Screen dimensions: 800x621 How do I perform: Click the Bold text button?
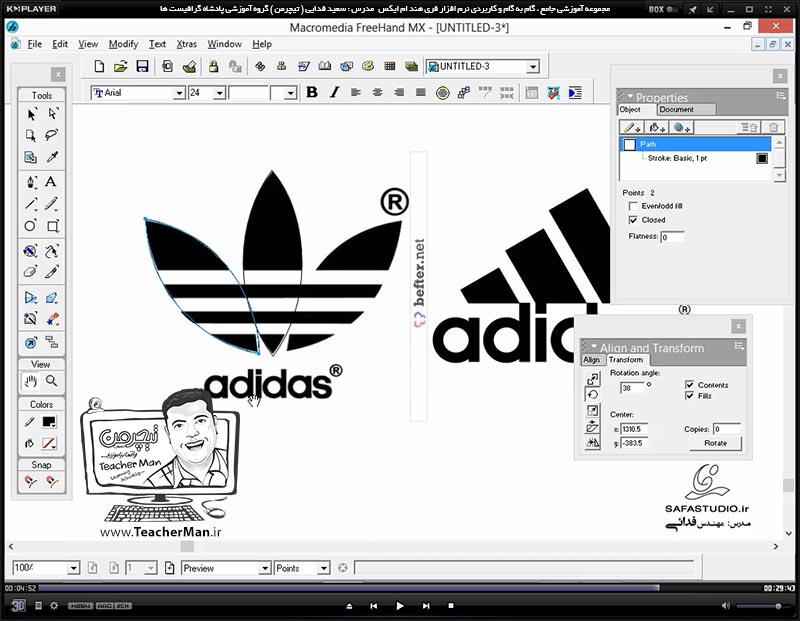click(x=312, y=92)
